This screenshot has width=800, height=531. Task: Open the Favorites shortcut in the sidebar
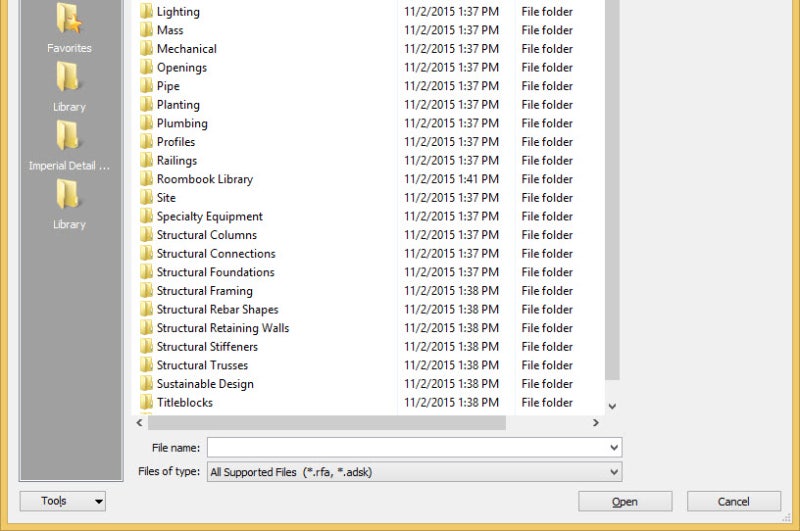pyautogui.click(x=69, y=29)
